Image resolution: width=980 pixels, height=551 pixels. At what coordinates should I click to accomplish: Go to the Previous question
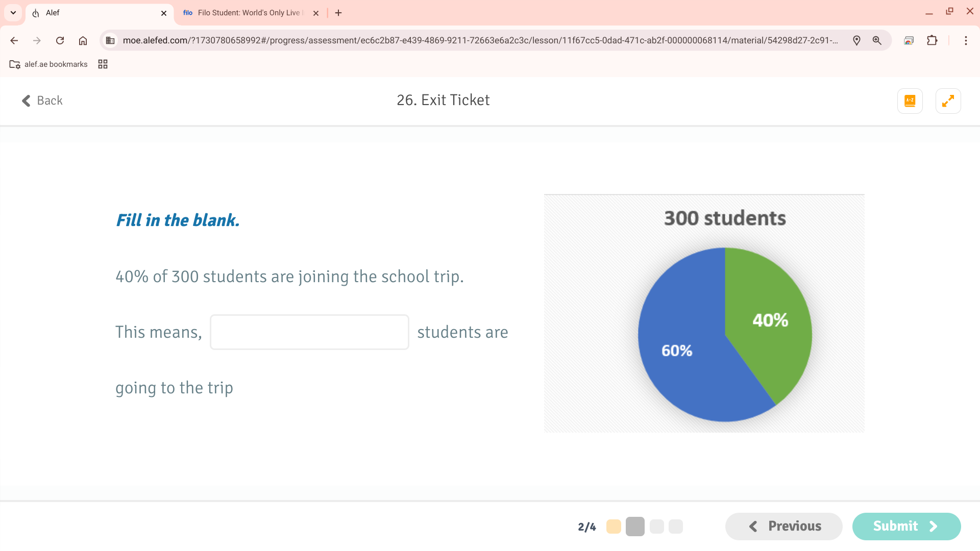click(783, 526)
